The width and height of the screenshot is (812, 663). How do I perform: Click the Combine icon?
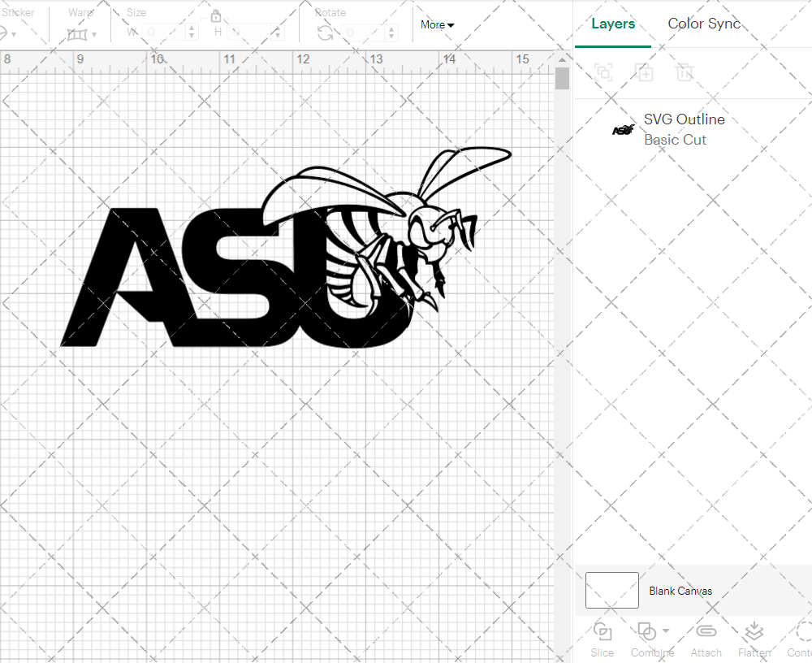(x=647, y=631)
